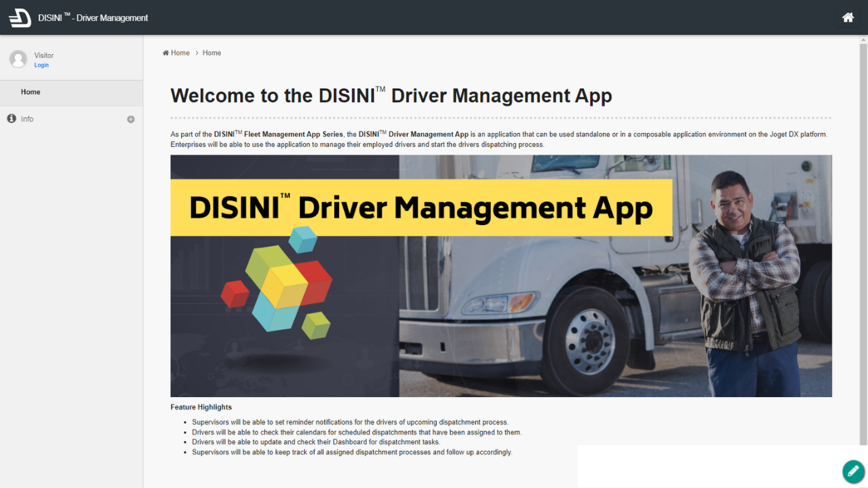Screen dimensions: 868x488
Task: Click the yellow banner title strip
Action: click(420, 207)
